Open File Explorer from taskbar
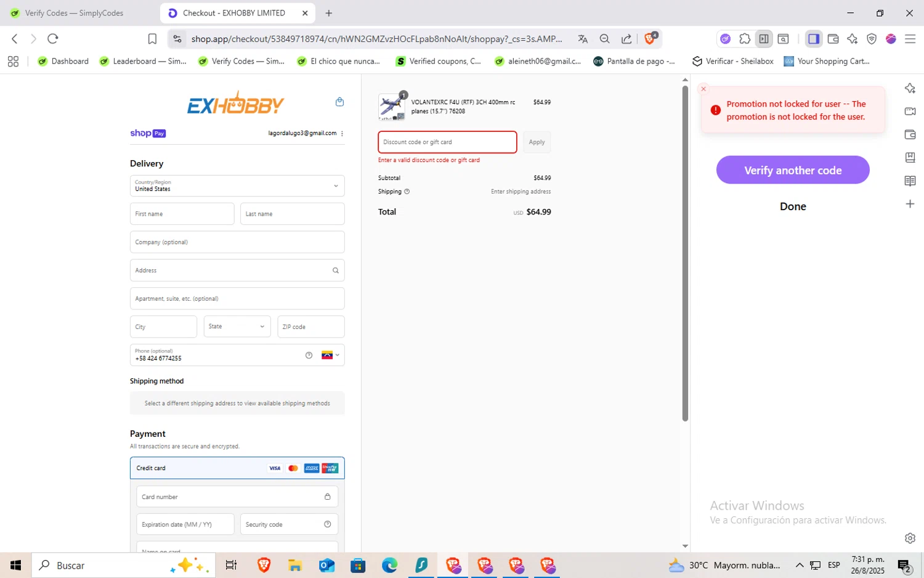Image resolution: width=924 pixels, height=578 pixels. (294, 565)
